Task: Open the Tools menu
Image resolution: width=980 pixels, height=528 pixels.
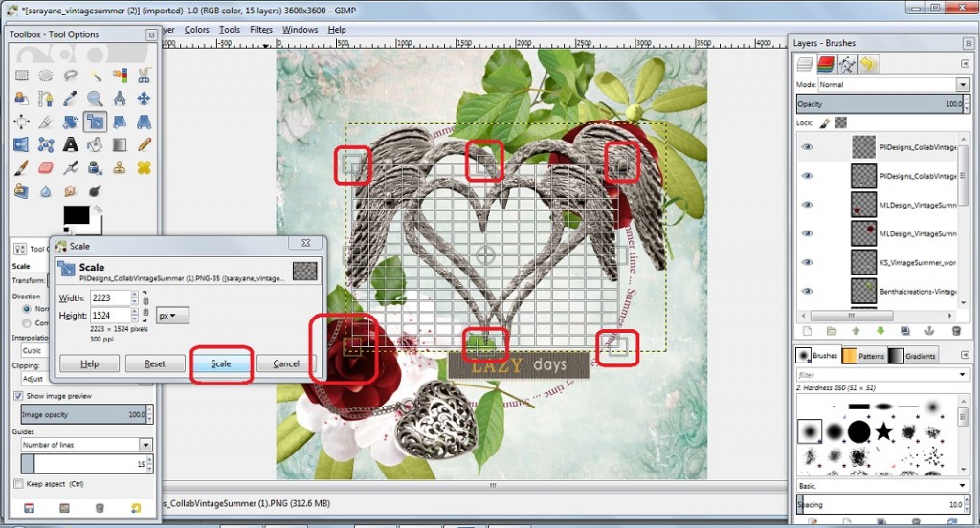Action: coord(230,30)
